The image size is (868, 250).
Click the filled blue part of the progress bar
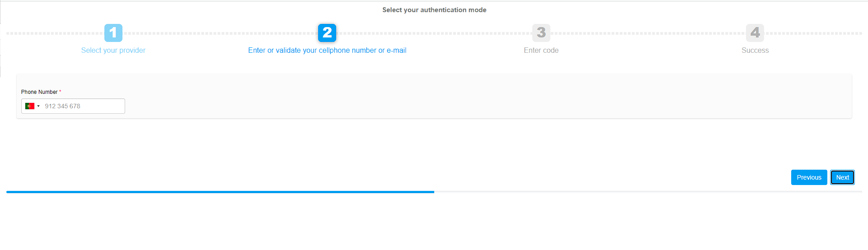(x=220, y=192)
